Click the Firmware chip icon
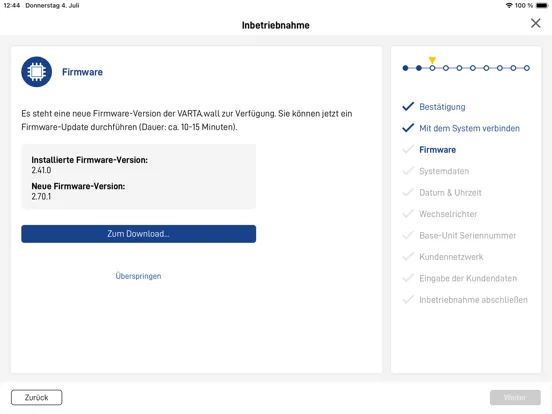552x414 pixels. point(37,72)
